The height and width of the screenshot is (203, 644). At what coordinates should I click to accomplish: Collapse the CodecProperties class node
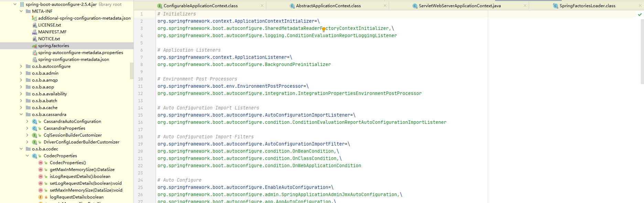point(27,156)
